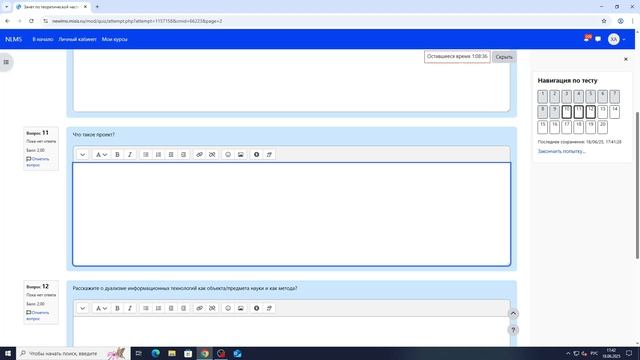Flag question 12 with 'Отметить вопрос'
The height and width of the screenshot is (360, 640).
38,315
